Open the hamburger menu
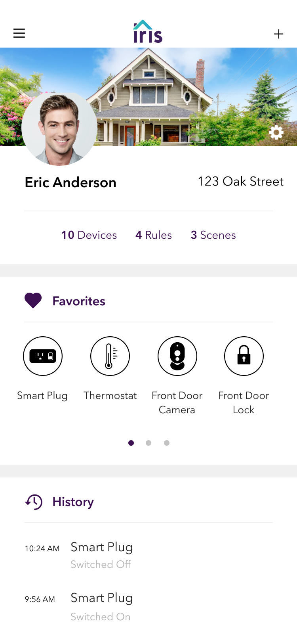Viewport: 297px width, 644px height. point(19,33)
